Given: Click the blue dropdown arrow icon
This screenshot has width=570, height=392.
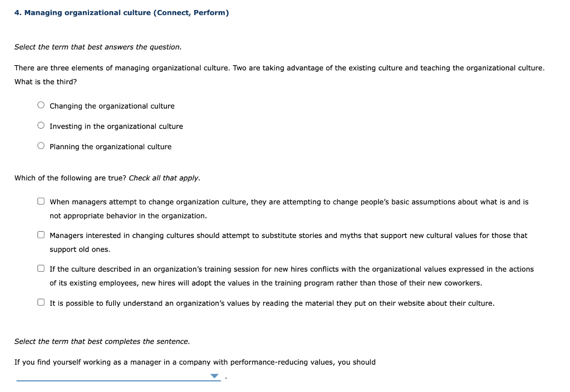Looking at the screenshot, I should (x=214, y=376).
